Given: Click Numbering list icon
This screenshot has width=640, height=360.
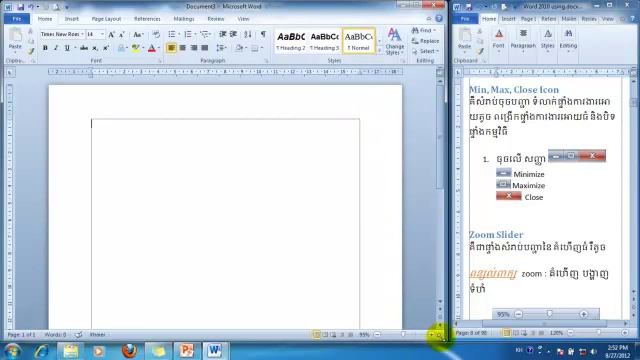Looking at the screenshot, I should (x=187, y=34).
